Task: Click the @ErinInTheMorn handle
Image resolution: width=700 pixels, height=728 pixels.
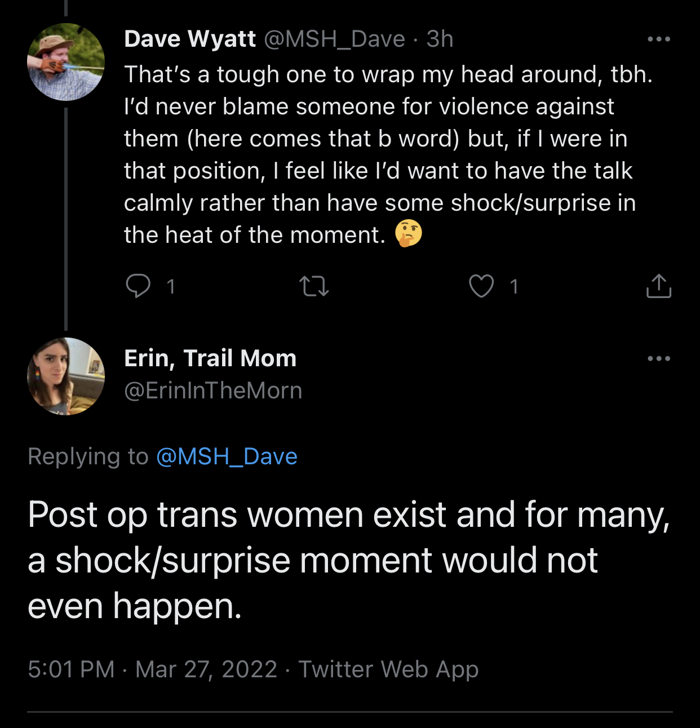Action: (213, 390)
